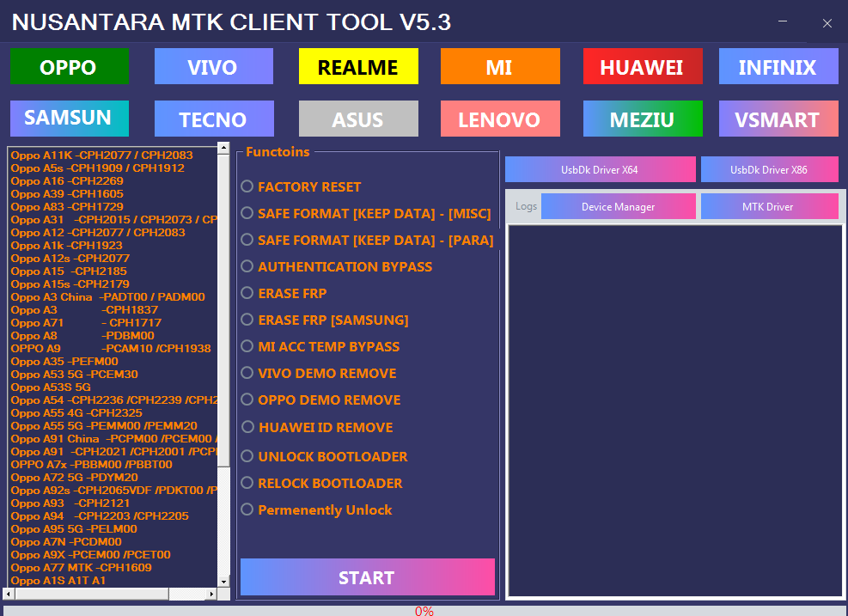Screen dimensions: 848x616
Task: Choose SAFE FORMAT [KEEP DATA] - [PARA] option
Action: (247, 240)
